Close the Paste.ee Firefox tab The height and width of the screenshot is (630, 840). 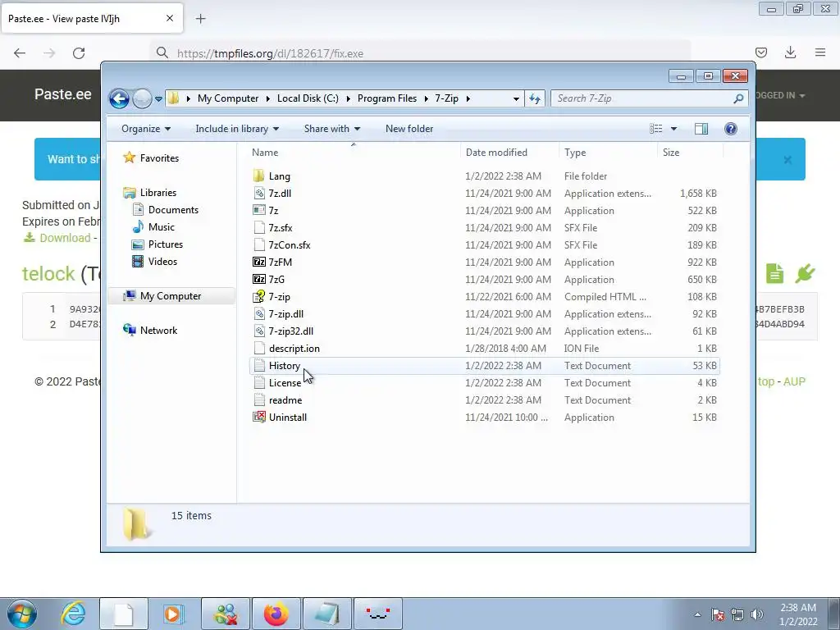click(x=169, y=18)
